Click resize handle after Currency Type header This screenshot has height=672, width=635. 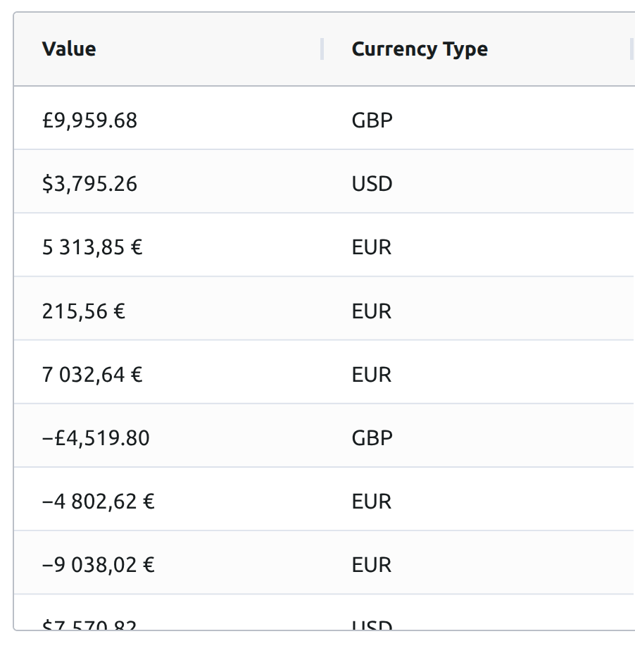point(631,49)
